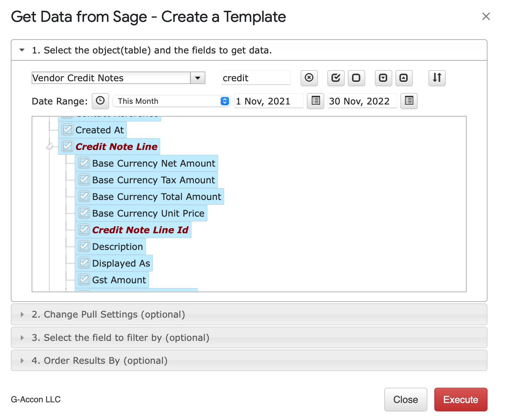The width and height of the screenshot is (508, 420).
Task: Click the expand all nodes icon
Action: coord(383,78)
